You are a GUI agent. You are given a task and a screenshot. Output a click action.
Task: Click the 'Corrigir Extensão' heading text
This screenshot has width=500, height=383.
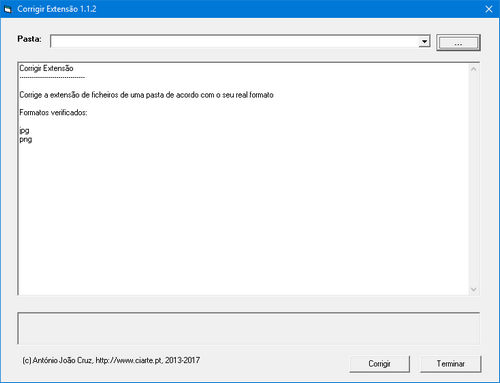point(46,68)
